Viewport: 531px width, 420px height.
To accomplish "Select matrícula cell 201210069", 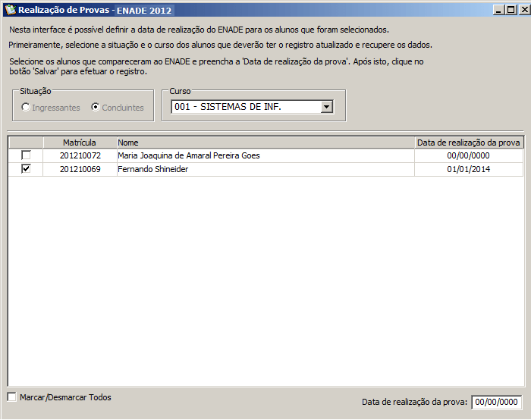I will (x=80, y=169).
